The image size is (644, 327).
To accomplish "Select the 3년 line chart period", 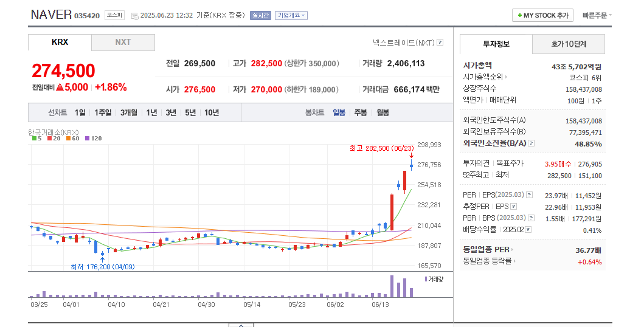I will (171, 112).
